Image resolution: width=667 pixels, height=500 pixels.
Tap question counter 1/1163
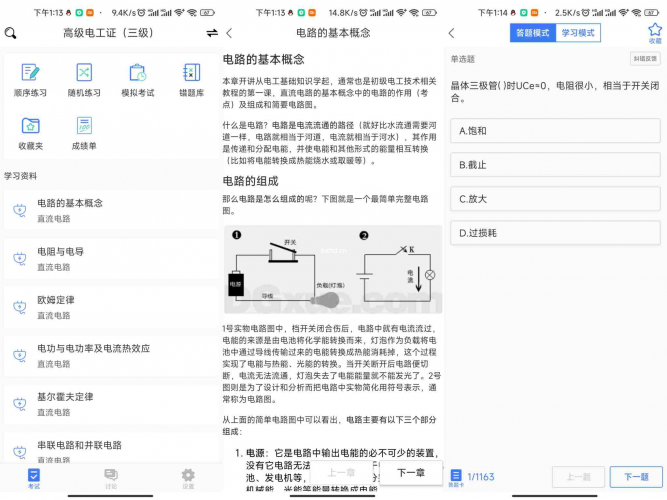pos(481,477)
